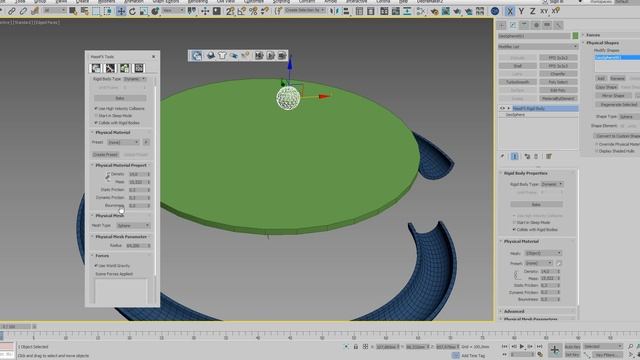Toggle Use World Gravity checkbox
The height and width of the screenshot is (360, 640).
(x=96, y=265)
